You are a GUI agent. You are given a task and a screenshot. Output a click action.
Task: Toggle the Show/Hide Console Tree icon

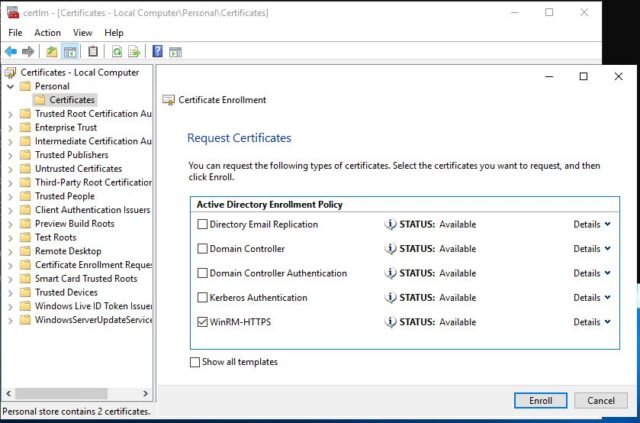[x=70, y=51]
